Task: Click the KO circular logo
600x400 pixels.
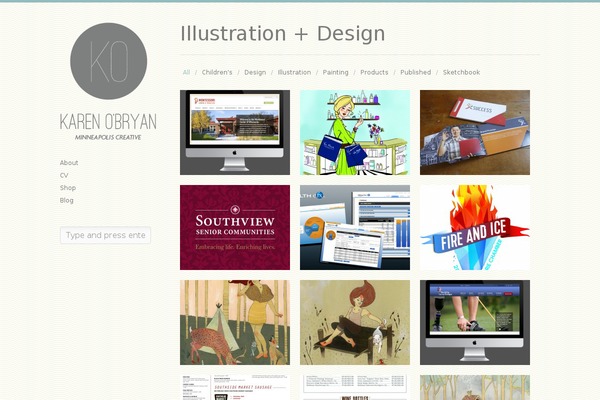Action: [x=109, y=61]
